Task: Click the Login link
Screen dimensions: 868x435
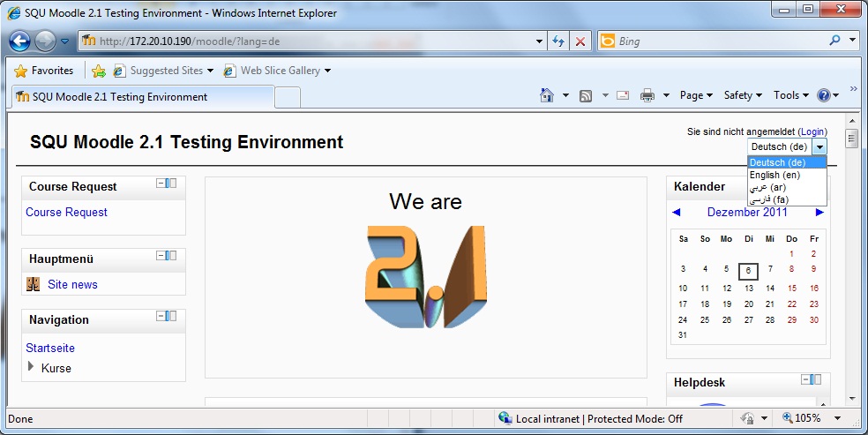Action: [x=812, y=131]
